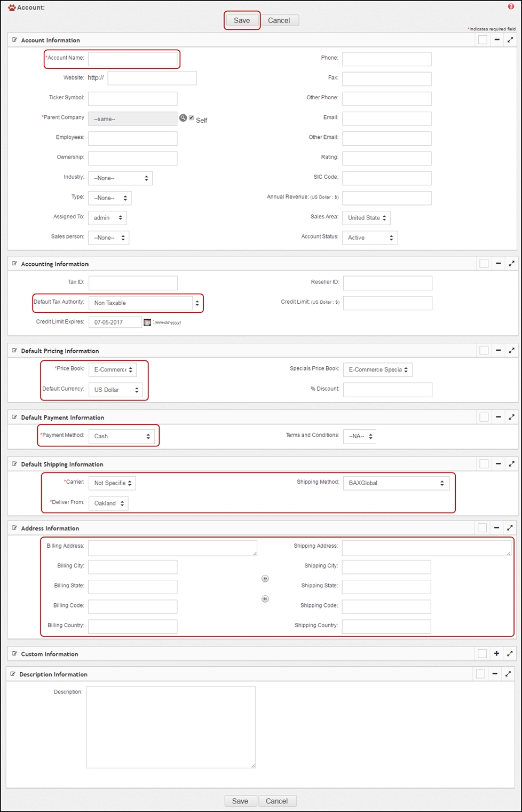Maximize the Accounting Information panel
Image resolution: width=522 pixels, height=812 pixels.
pos(511,263)
